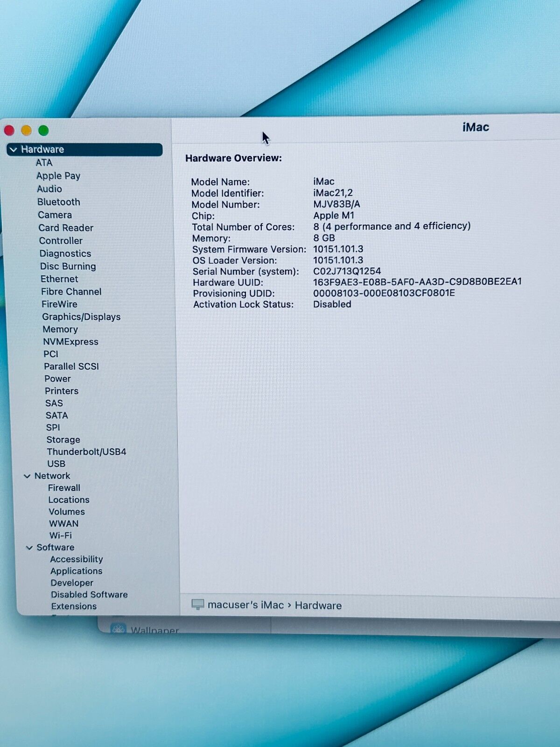Open the Camera entry
560x747 pixels.
[55, 215]
